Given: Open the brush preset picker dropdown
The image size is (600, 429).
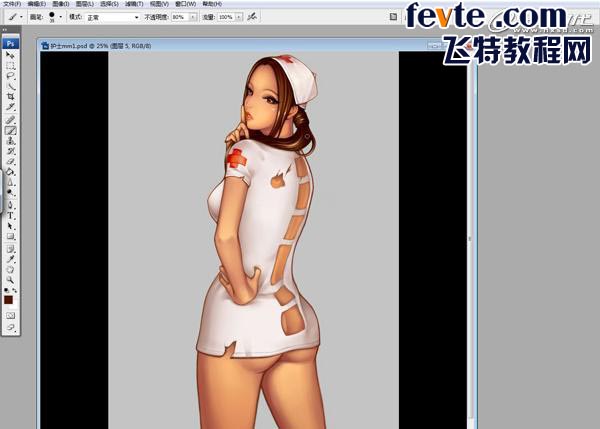Looking at the screenshot, I should tap(60, 17).
